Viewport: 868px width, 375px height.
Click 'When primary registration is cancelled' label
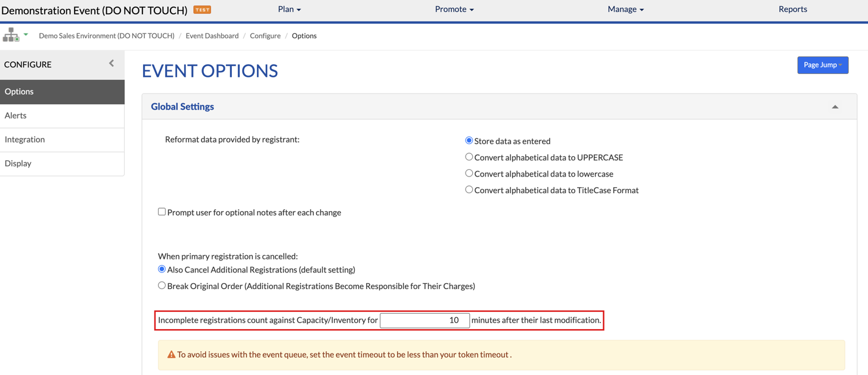pyautogui.click(x=228, y=256)
